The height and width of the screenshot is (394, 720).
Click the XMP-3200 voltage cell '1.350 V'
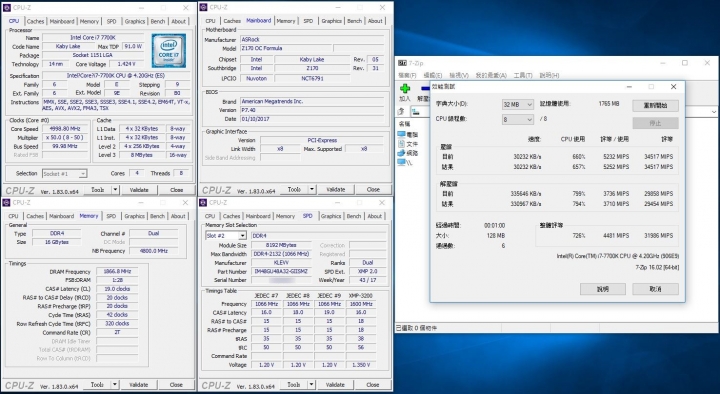pos(361,365)
